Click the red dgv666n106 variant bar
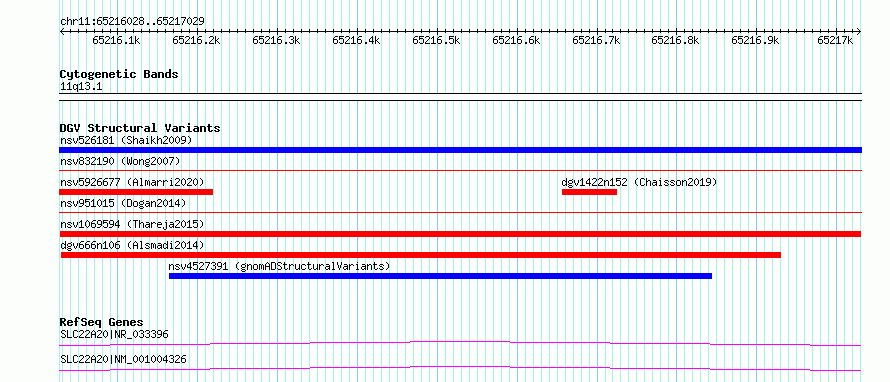The width and height of the screenshot is (890, 382). pos(421,255)
